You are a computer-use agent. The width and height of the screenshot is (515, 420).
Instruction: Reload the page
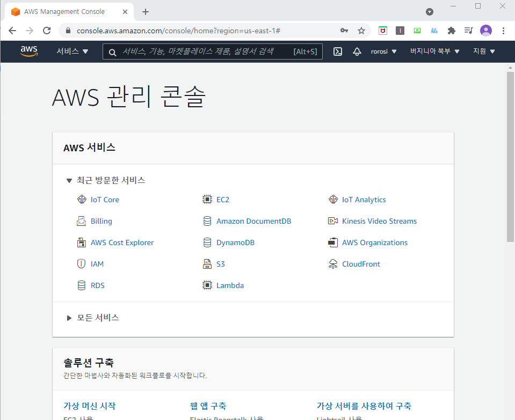point(47,31)
